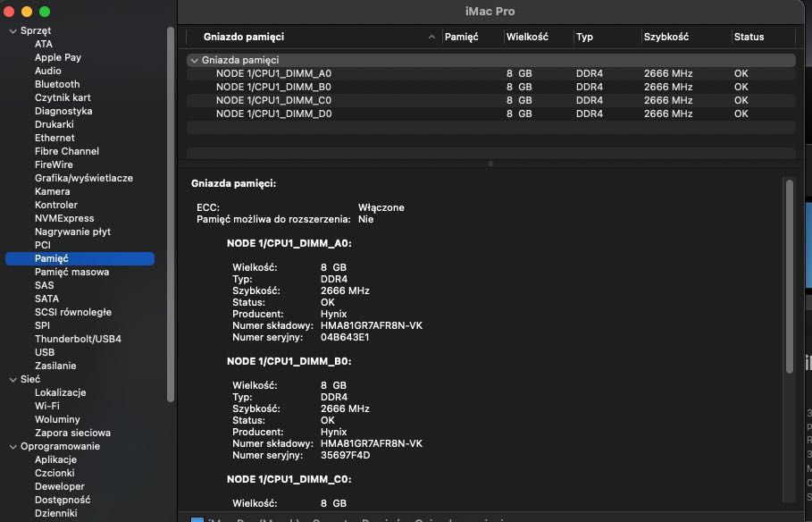The image size is (812, 522).
Task: Sort by Gniazdo pamięci column arrow
Action: (431, 37)
